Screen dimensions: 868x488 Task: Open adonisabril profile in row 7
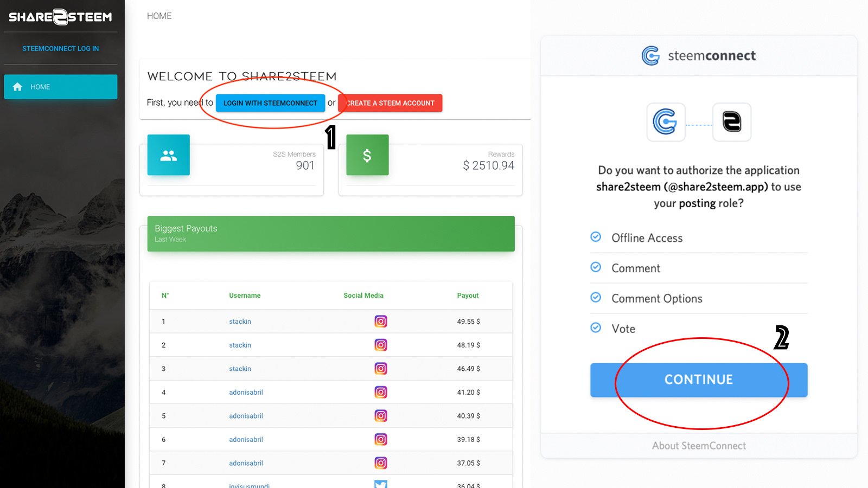[x=246, y=463]
